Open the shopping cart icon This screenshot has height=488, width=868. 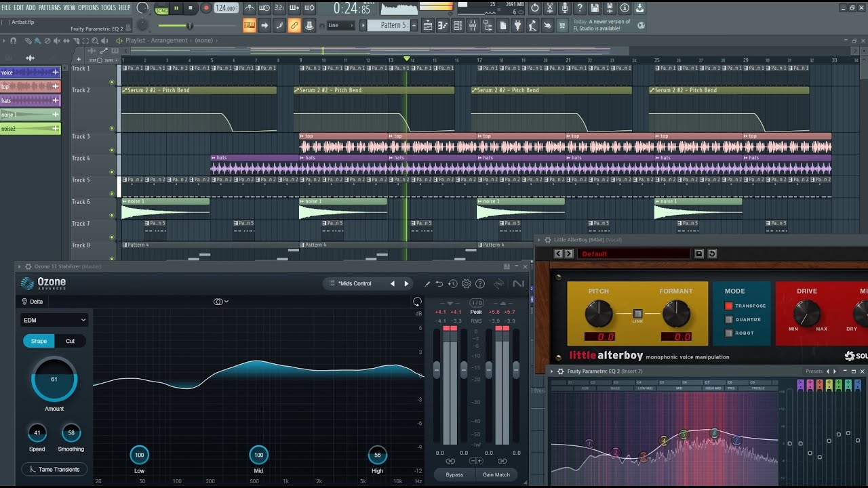pos(562,25)
